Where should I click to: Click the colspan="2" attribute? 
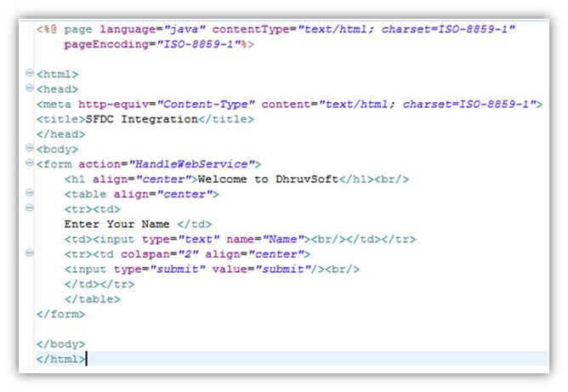[159, 254]
